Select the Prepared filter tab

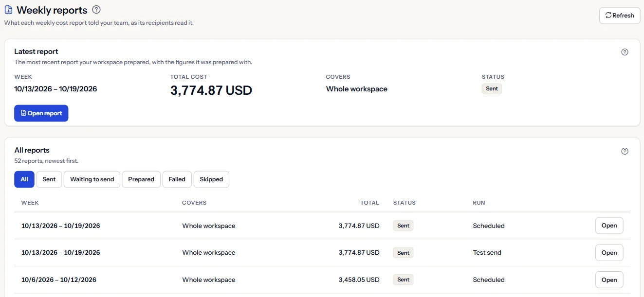(x=141, y=179)
